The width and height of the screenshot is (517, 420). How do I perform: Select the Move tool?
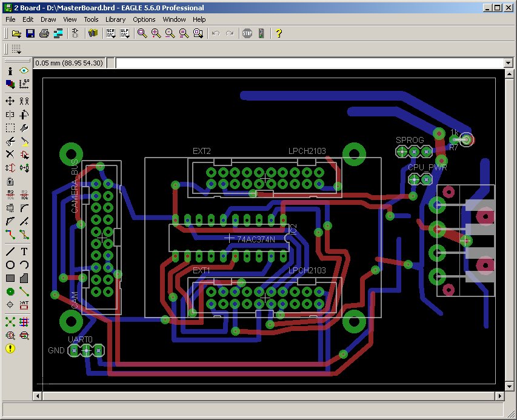pyautogui.click(x=10, y=101)
